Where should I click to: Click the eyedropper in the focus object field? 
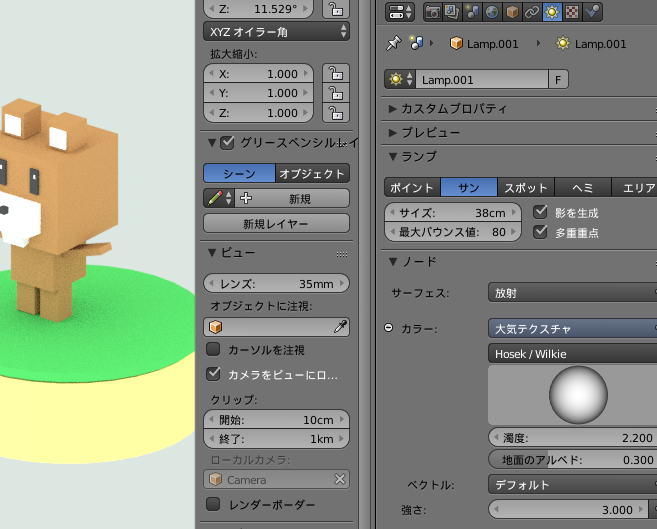click(x=340, y=326)
